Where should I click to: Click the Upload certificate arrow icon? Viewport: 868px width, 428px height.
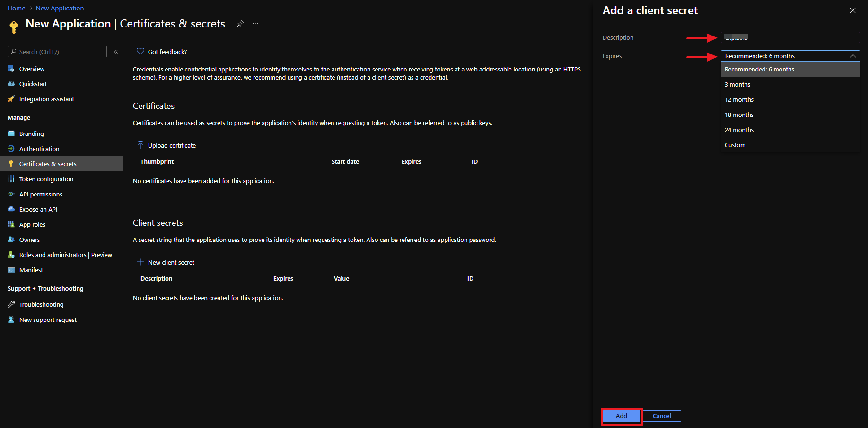140,145
